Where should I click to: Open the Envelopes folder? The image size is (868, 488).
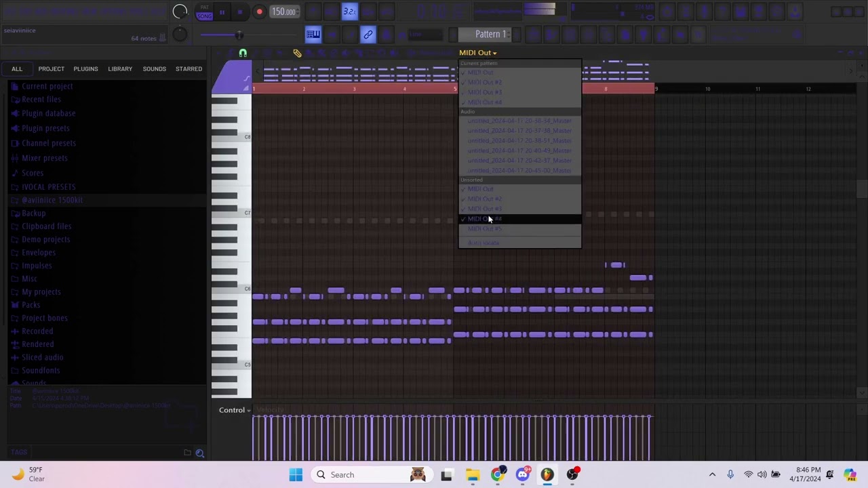(38, 252)
